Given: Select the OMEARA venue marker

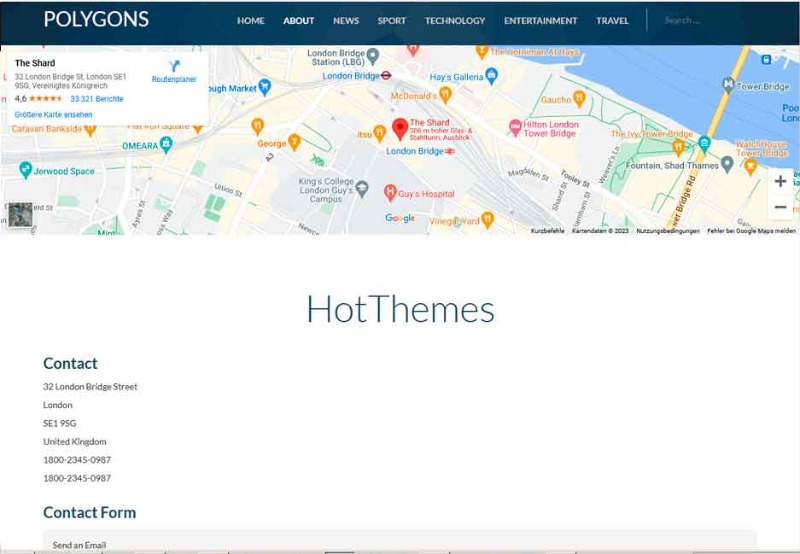Looking at the screenshot, I should pyautogui.click(x=166, y=145).
